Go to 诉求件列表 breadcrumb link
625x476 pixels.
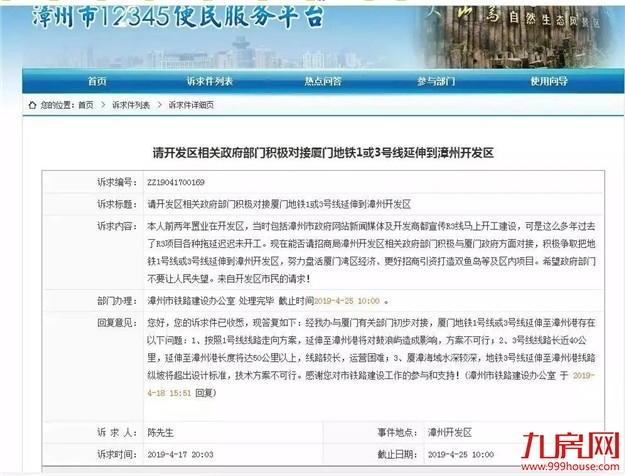tap(131, 105)
